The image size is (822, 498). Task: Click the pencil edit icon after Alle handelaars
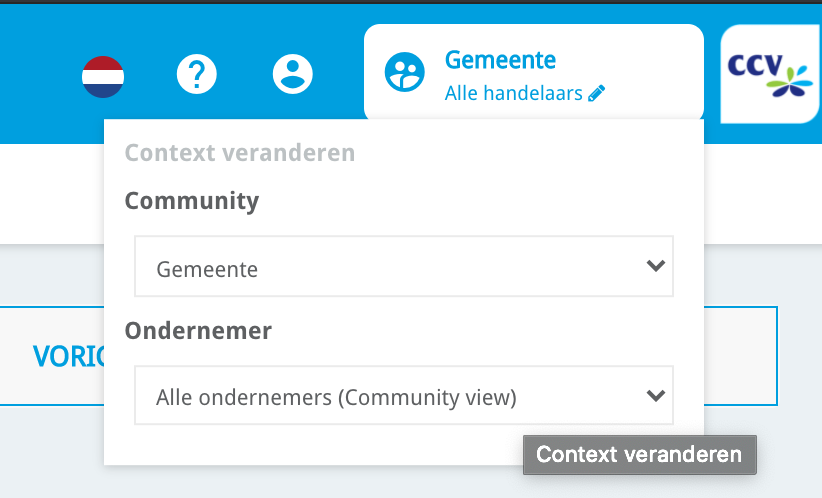coord(597,93)
